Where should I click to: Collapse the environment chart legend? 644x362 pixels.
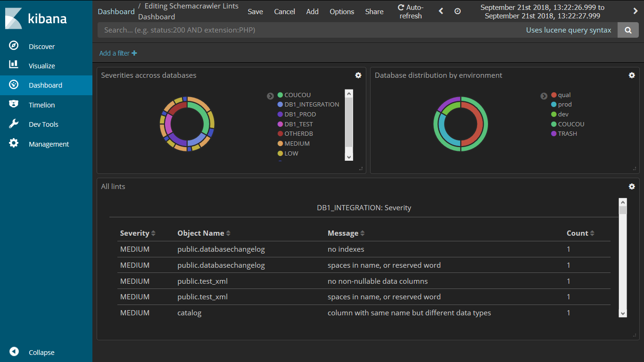544,96
